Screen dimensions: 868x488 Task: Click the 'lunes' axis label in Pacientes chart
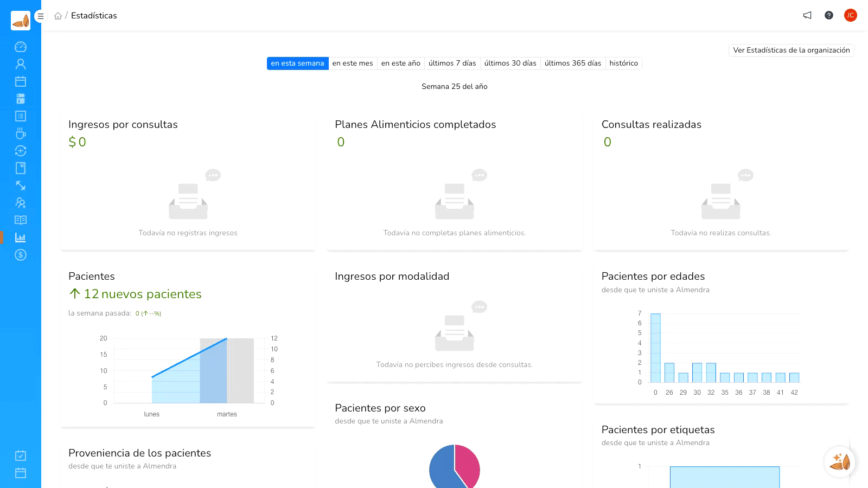click(152, 414)
